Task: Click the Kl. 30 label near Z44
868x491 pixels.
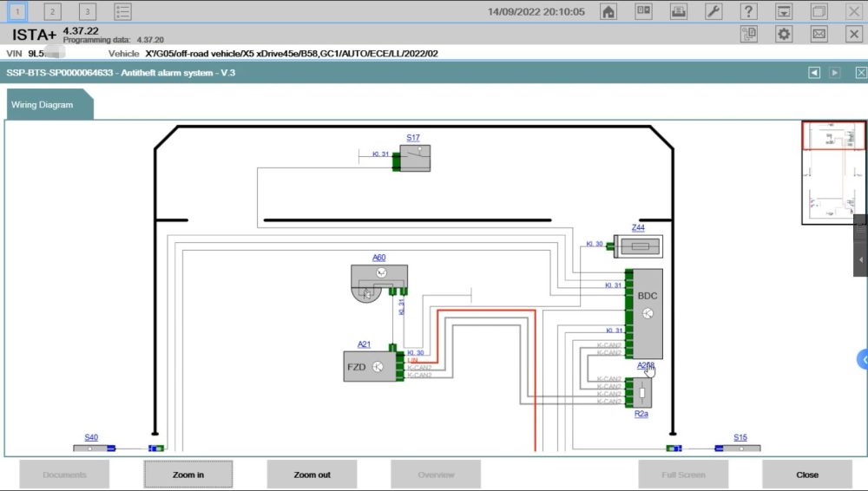Action: [595, 244]
